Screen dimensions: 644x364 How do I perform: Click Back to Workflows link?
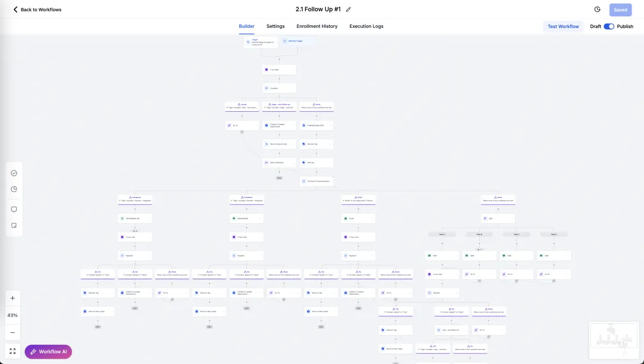[36, 9]
